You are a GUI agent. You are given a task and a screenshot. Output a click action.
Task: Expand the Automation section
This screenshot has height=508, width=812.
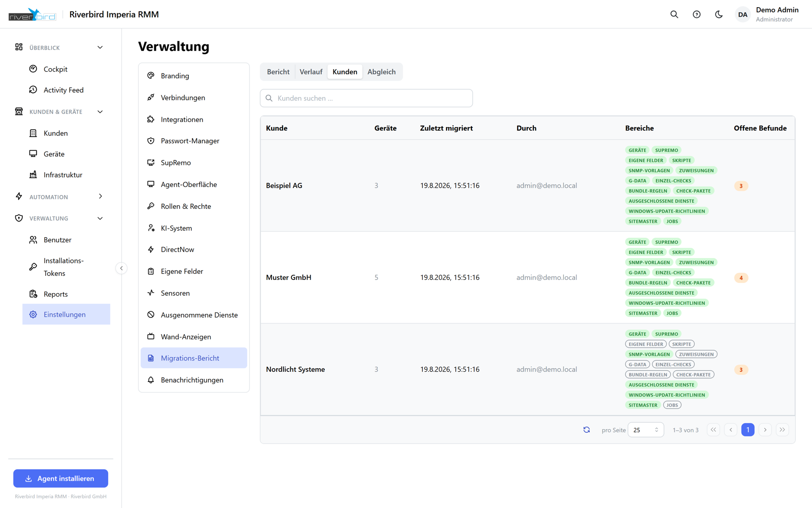[60, 197]
